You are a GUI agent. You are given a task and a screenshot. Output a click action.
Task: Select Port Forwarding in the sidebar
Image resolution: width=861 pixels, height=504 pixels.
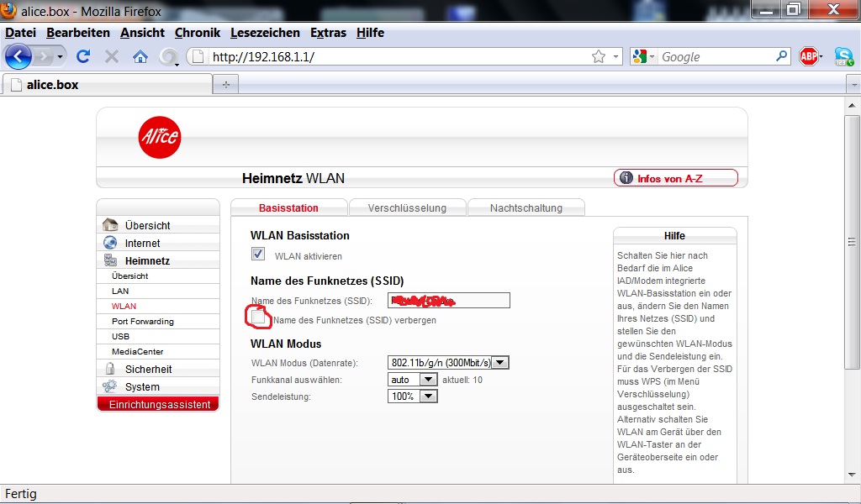[x=142, y=321]
